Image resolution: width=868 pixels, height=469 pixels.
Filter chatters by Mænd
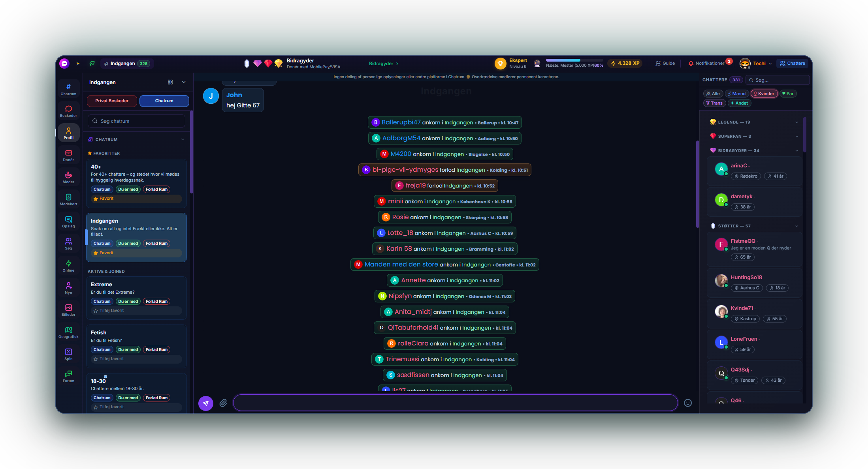click(x=737, y=94)
